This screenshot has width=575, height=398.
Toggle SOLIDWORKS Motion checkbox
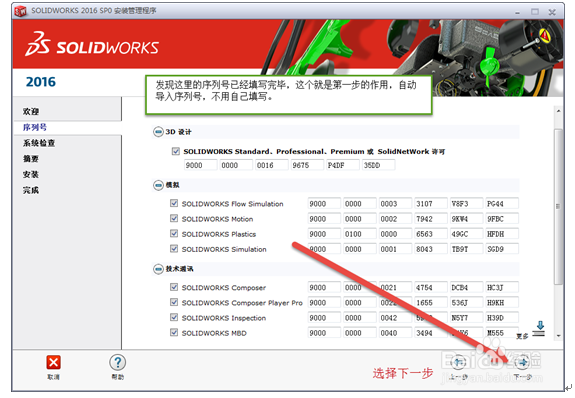pos(174,218)
